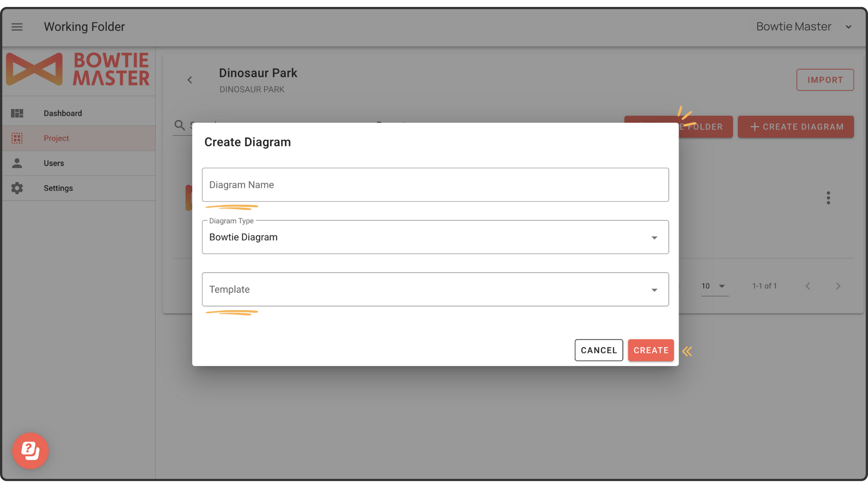
Task: Open the three-dot options menu
Action: [829, 198]
